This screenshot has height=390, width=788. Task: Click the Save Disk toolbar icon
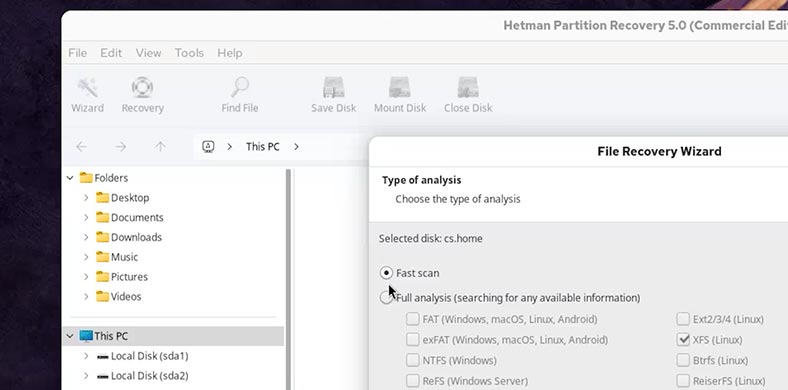tap(333, 88)
